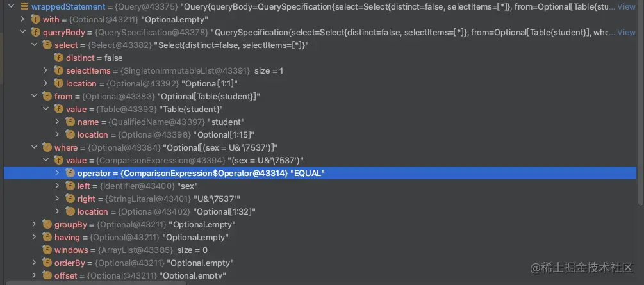Expand location Optional[1:15] node
The image size is (644, 285).
coord(58,134)
